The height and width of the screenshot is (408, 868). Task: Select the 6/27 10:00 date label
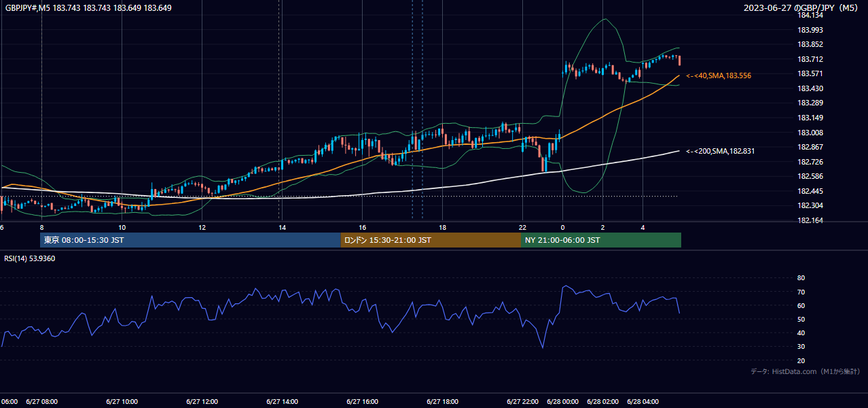122,401
